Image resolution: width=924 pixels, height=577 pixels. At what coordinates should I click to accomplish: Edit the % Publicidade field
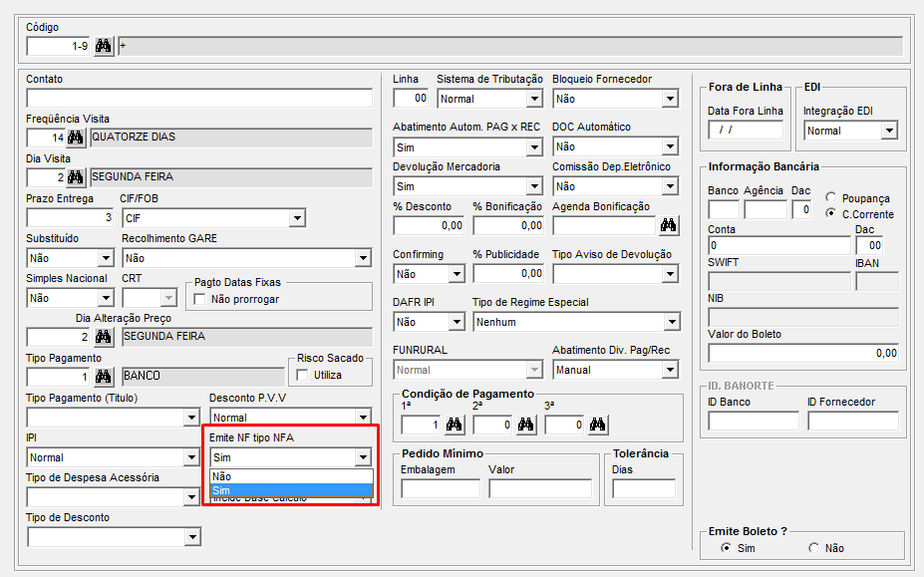508,273
